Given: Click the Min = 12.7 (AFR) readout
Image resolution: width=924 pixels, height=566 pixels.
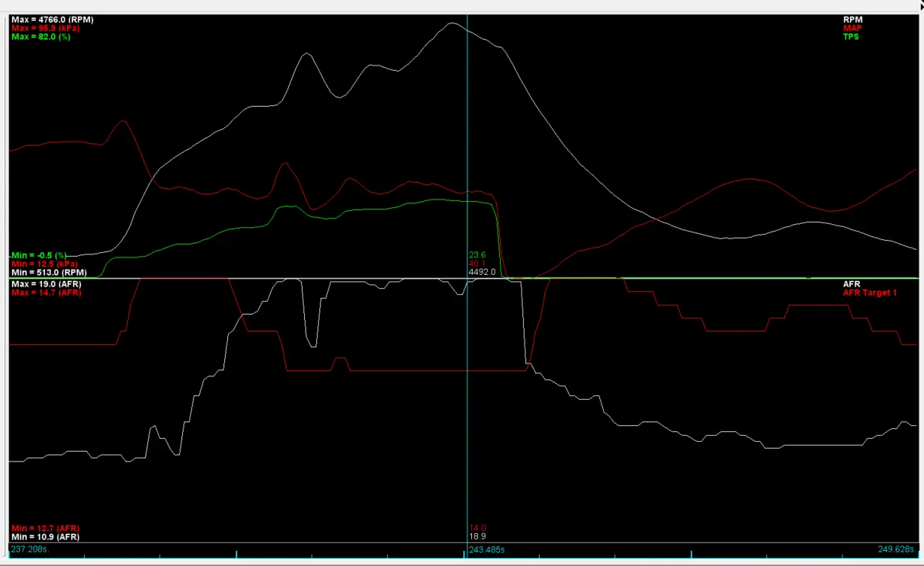Looking at the screenshot, I should 45,528.
